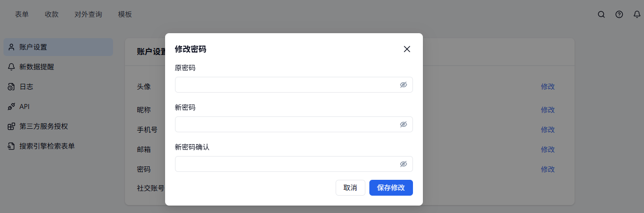Toggle visibility of the 新密码 field
This screenshot has height=213, width=644.
click(404, 124)
